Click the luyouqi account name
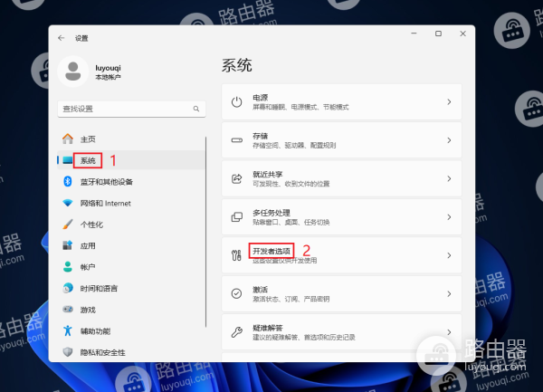 [x=108, y=68]
